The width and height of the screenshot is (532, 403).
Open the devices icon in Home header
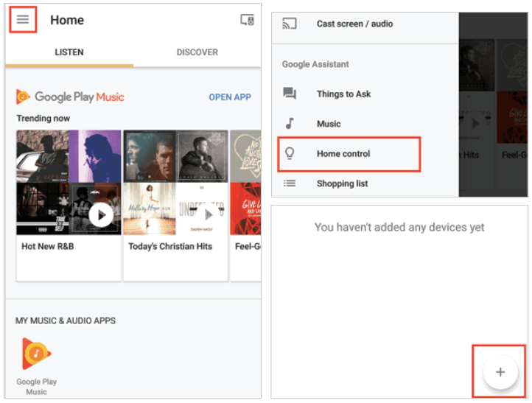click(248, 20)
